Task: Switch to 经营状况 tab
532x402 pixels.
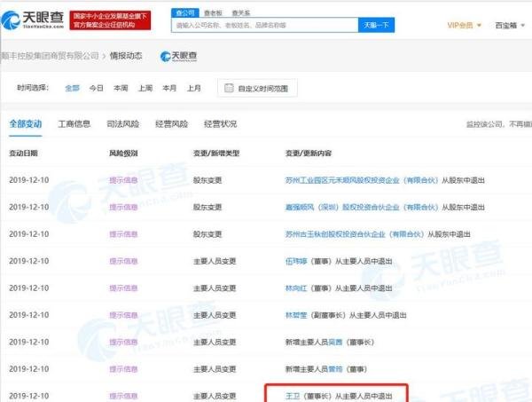Action: click(220, 124)
